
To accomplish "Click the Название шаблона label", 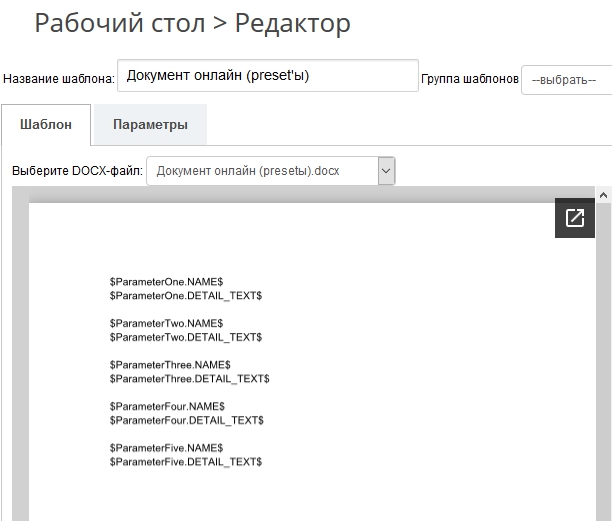I will pyautogui.click(x=59, y=79).
